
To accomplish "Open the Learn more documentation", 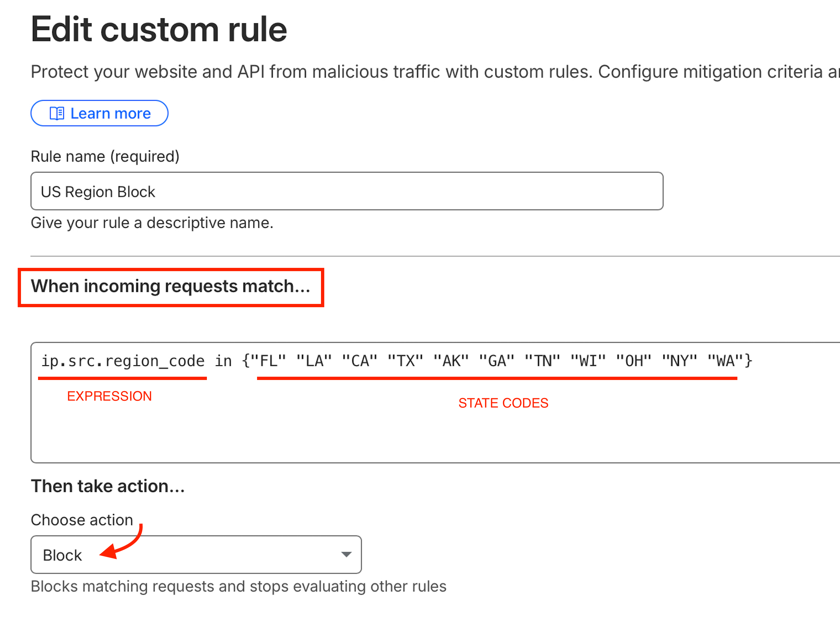I will (x=99, y=113).
